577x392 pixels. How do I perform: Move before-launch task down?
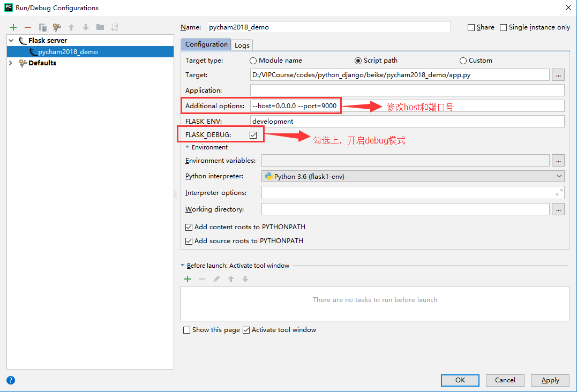(x=245, y=279)
